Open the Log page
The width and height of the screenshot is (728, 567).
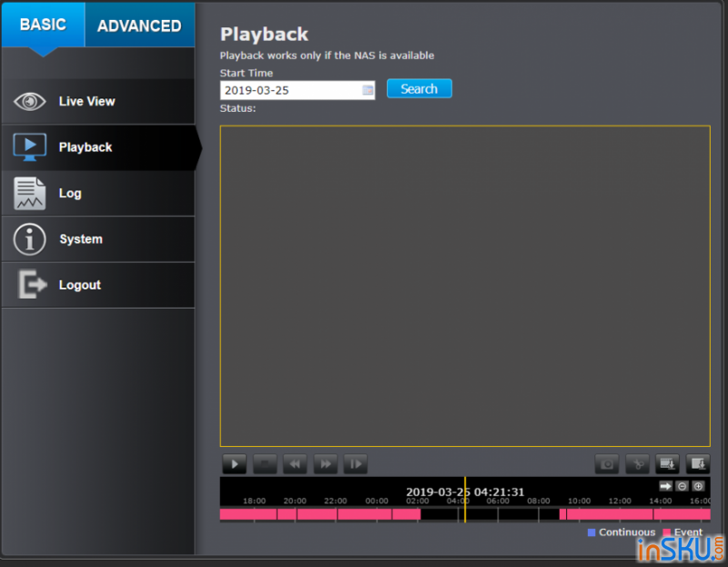(x=98, y=193)
